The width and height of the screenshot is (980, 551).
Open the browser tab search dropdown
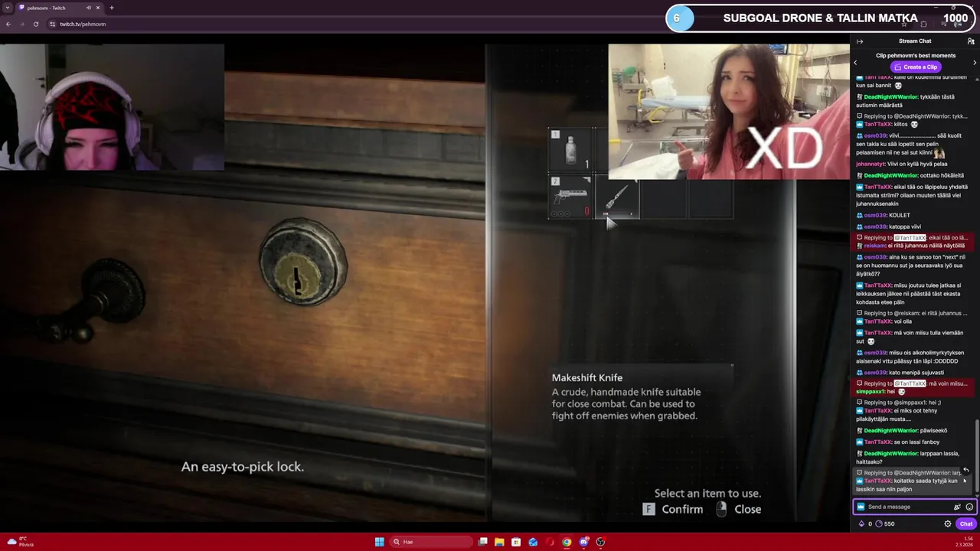8,8
